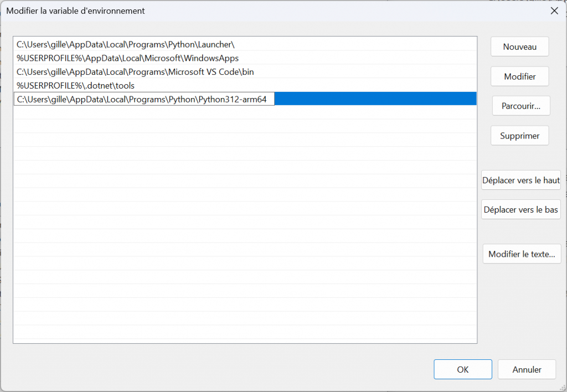
Task: Click the bottom-most empty row of the list
Action: point(244,332)
